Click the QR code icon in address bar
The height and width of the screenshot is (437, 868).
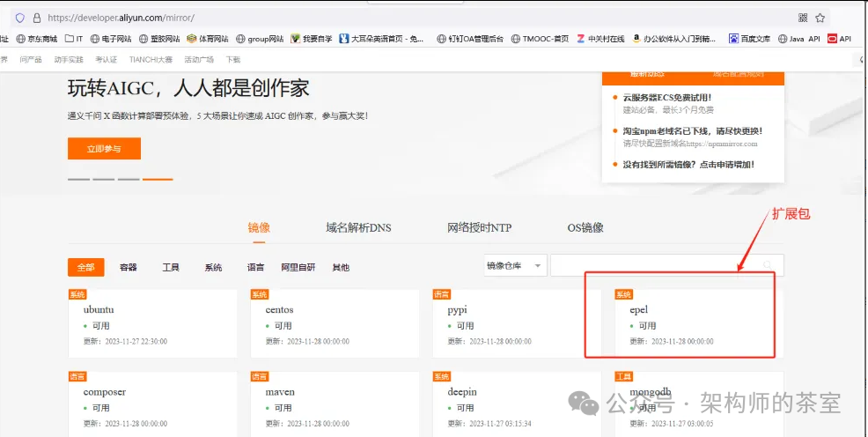click(803, 18)
